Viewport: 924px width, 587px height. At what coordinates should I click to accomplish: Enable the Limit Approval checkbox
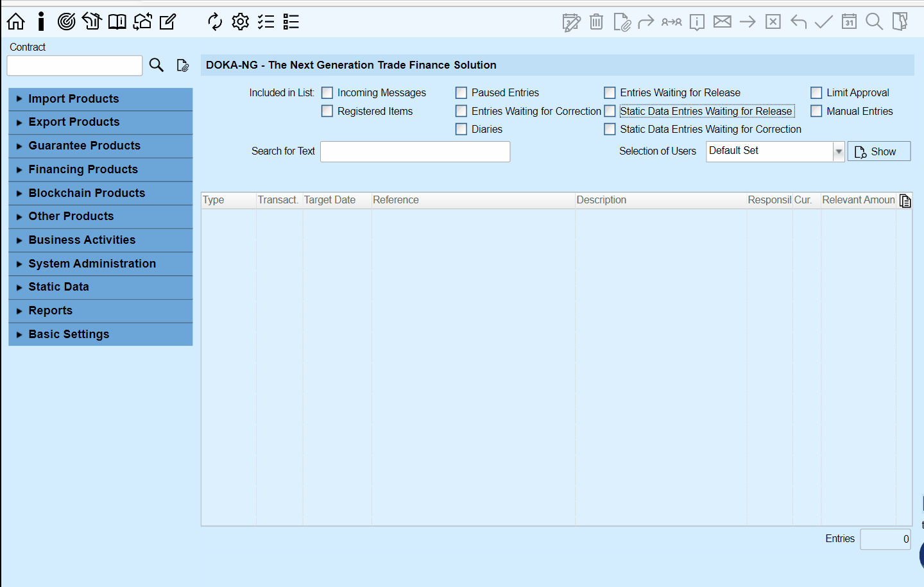pos(816,93)
